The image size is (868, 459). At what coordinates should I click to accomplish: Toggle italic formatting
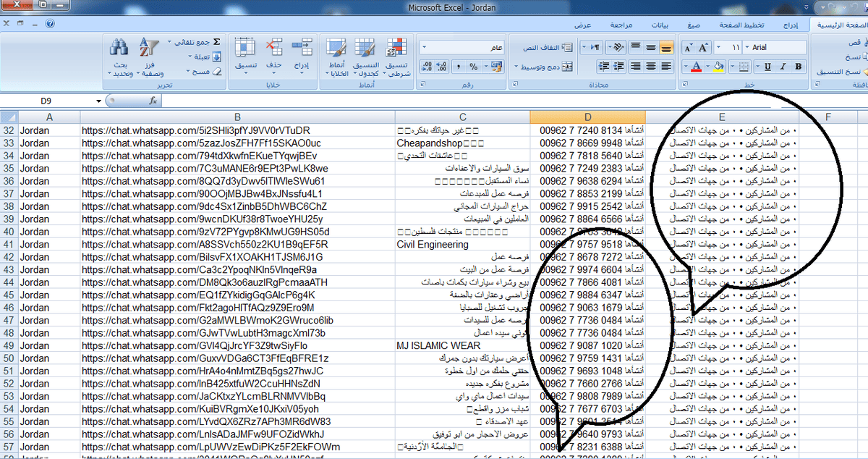pyautogui.click(x=783, y=67)
